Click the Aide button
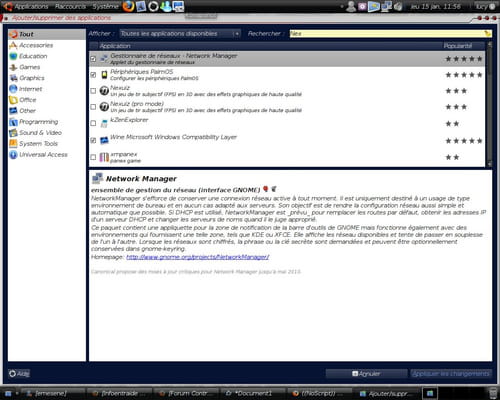This screenshot has height=400, width=500. point(19,374)
